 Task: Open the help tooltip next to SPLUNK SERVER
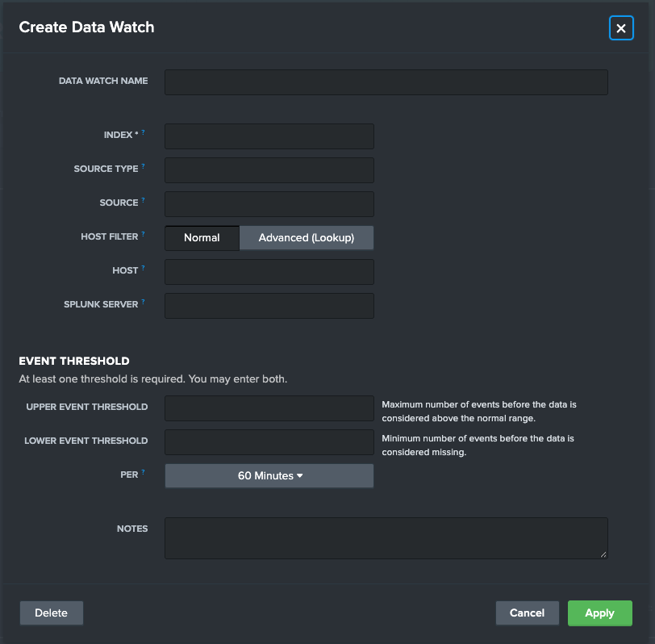(143, 301)
